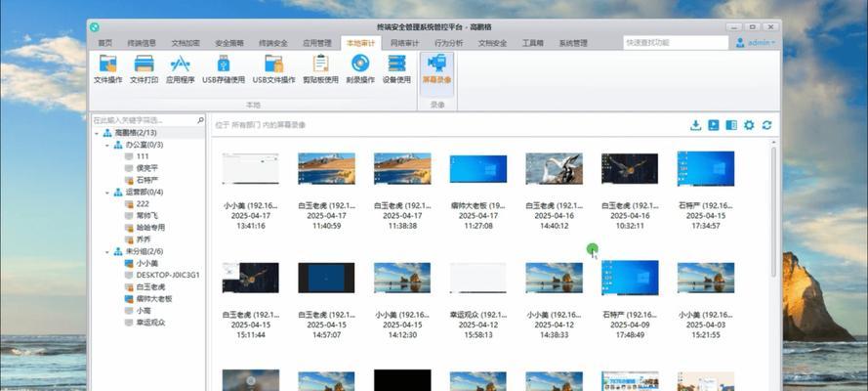Select 222 in the device tree
This screenshot has height=391, width=868.
[x=143, y=203]
